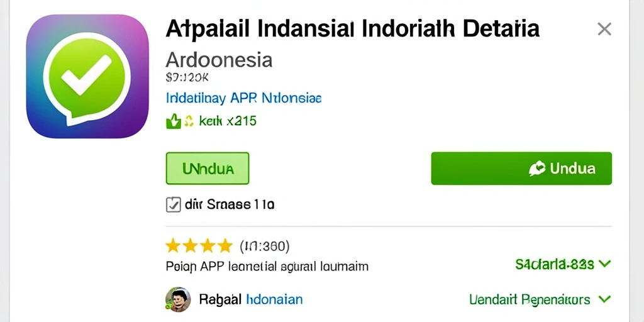Click the Ardoonesia developer name
The image size is (644, 322).
point(219,60)
